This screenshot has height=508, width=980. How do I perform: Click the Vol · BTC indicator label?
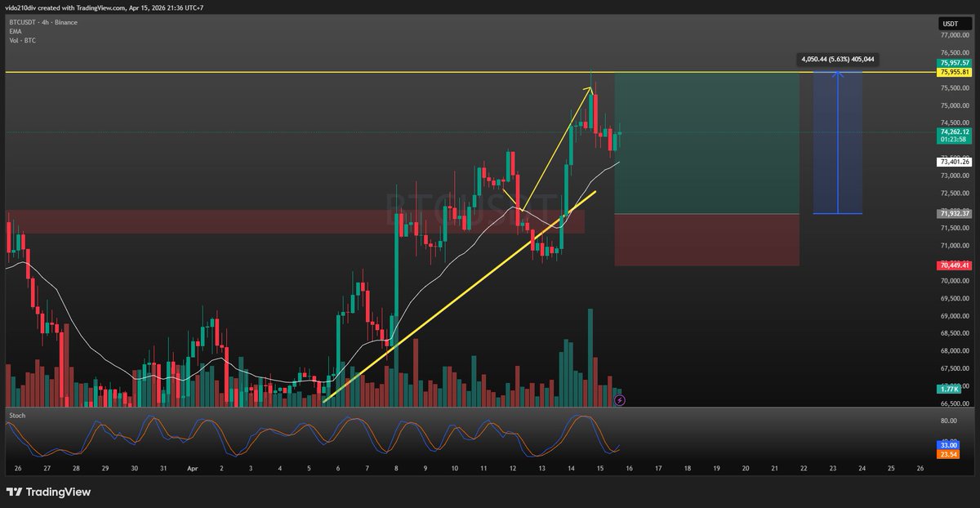tap(23, 40)
